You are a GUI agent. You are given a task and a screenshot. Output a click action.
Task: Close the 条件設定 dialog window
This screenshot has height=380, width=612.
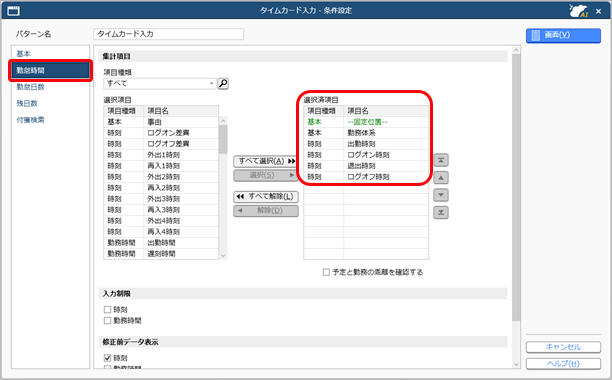click(x=598, y=11)
